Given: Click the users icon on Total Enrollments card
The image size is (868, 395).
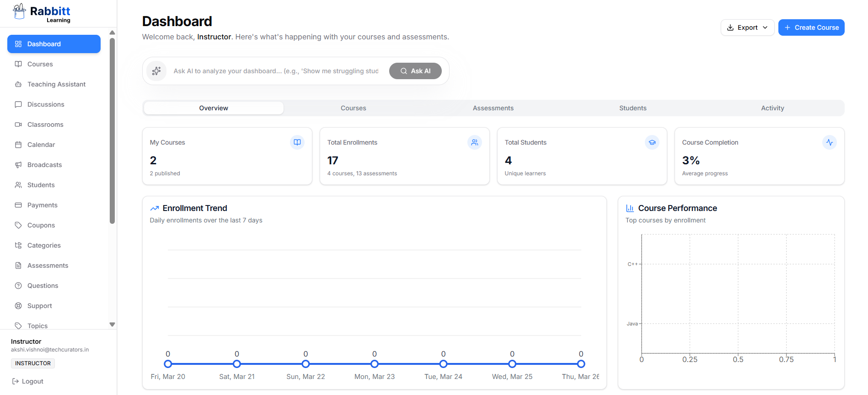Looking at the screenshot, I should (475, 142).
